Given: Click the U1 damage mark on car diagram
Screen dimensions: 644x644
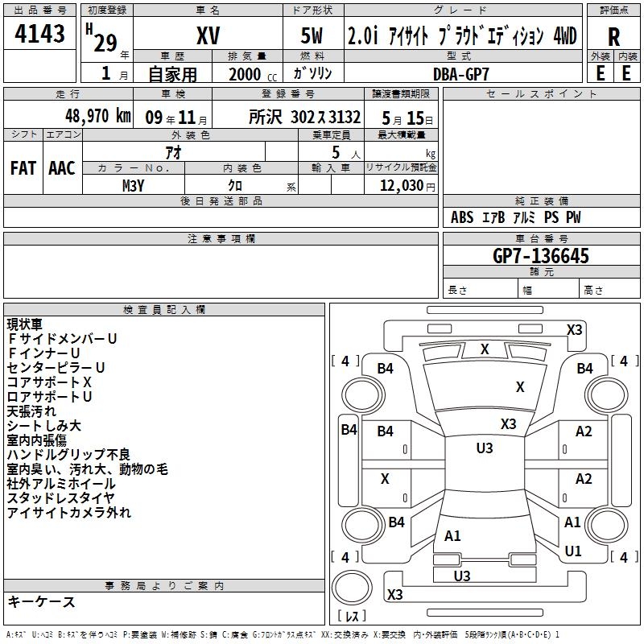Looking at the screenshot, I should pos(573,551).
